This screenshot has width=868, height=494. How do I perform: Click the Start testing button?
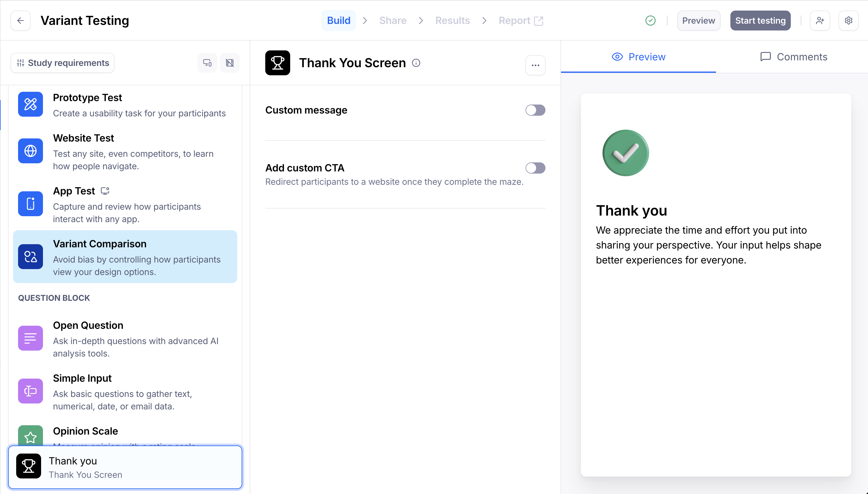760,21
